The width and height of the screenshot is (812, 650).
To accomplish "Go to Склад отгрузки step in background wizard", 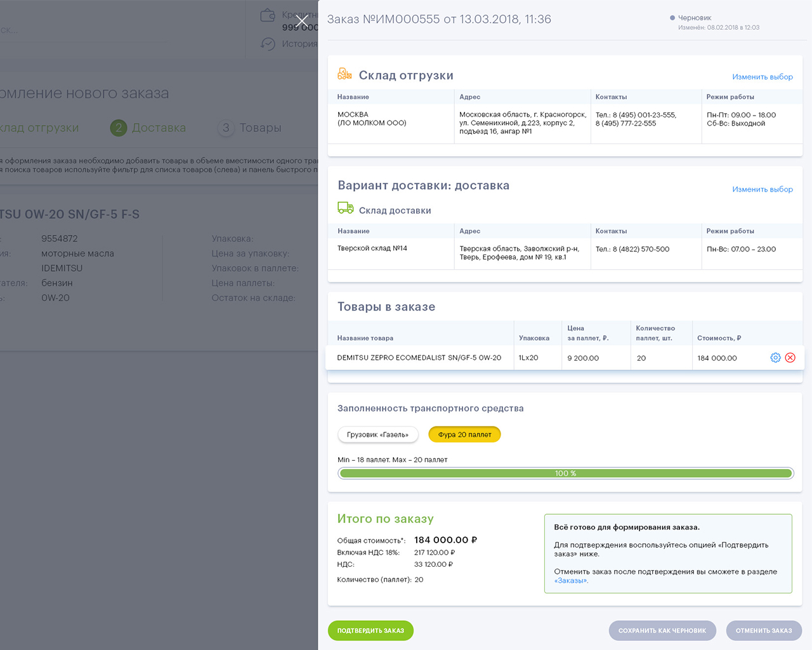I will click(39, 128).
